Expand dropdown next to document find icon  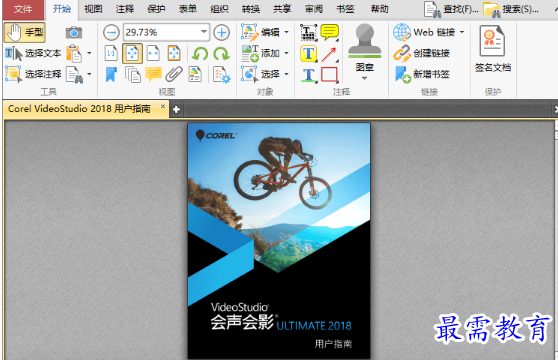89,74
